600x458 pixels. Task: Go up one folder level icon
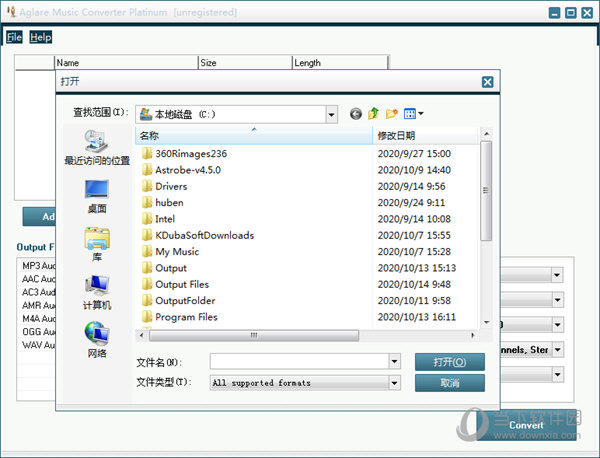pos(373,113)
